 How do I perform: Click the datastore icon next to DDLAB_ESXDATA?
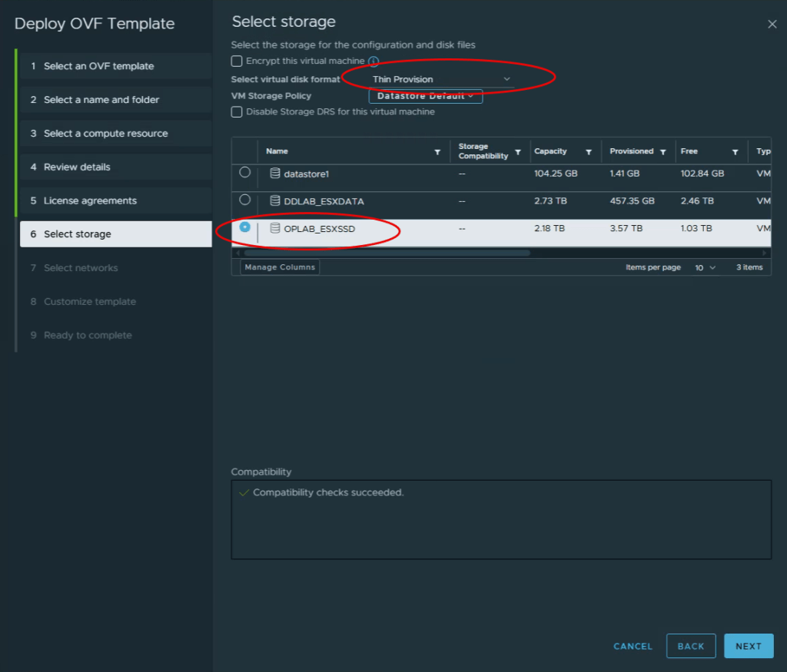pos(275,201)
